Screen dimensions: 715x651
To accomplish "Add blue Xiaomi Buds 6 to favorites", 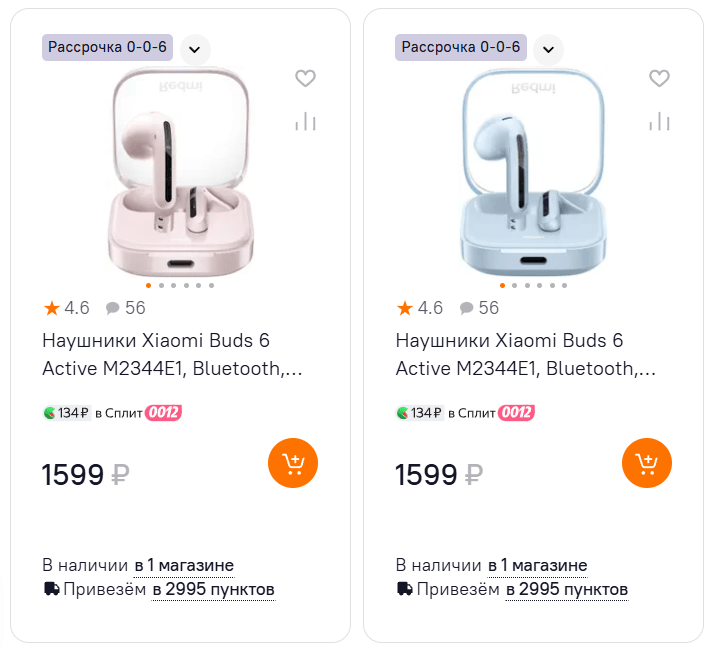I will [659, 78].
